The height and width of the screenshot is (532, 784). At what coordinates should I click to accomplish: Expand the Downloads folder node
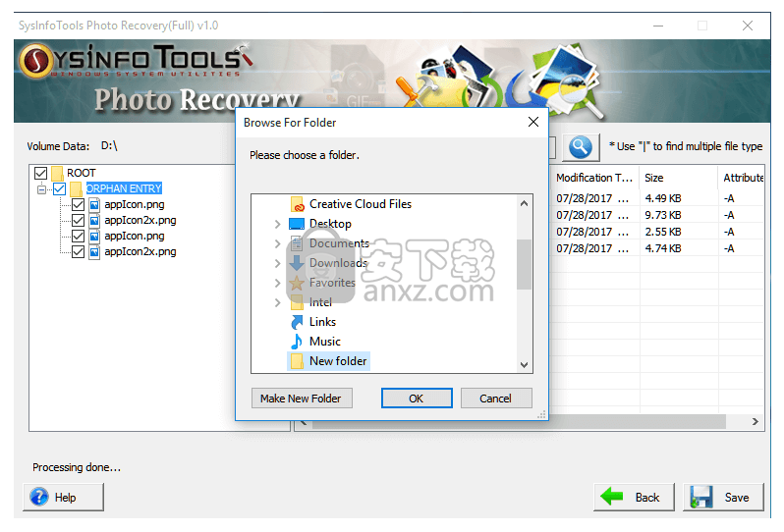277,263
